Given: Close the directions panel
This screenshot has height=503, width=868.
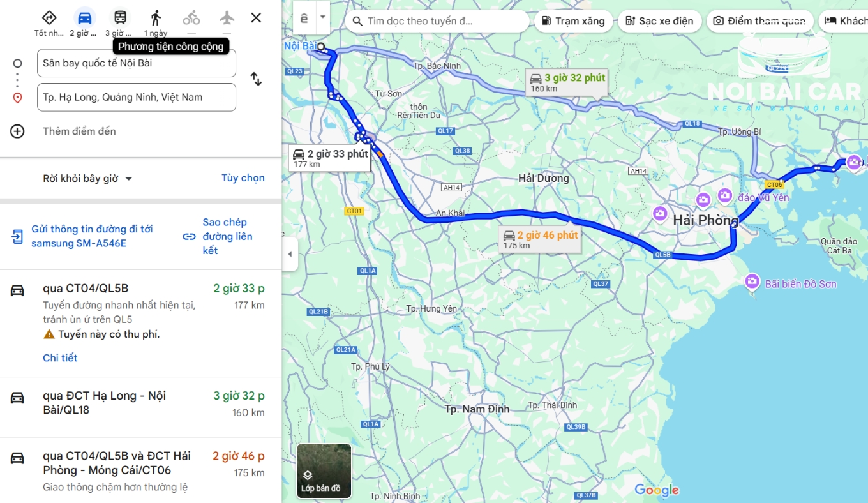Looking at the screenshot, I should [x=256, y=18].
